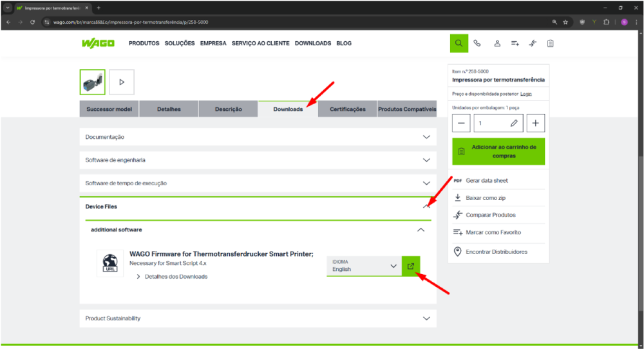Click the green search magnifier icon
This screenshot has height=350, width=644.
[x=459, y=43]
